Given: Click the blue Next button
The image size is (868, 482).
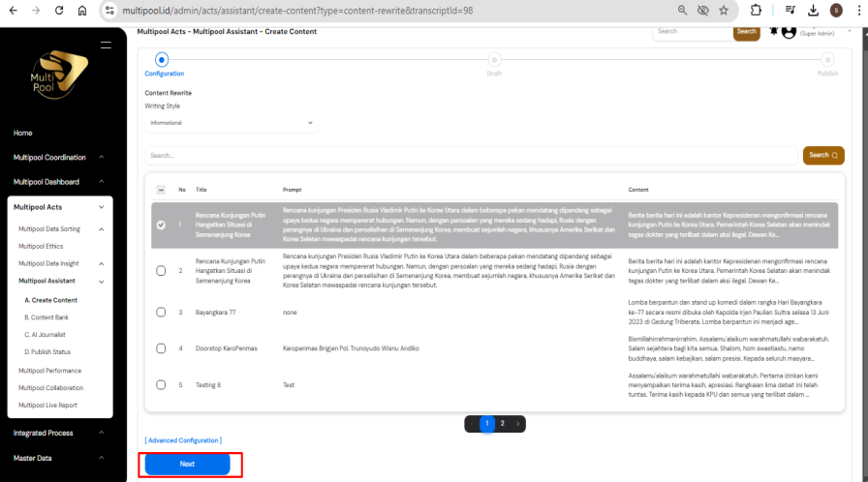Looking at the screenshot, I should click(x=187, y=465).
